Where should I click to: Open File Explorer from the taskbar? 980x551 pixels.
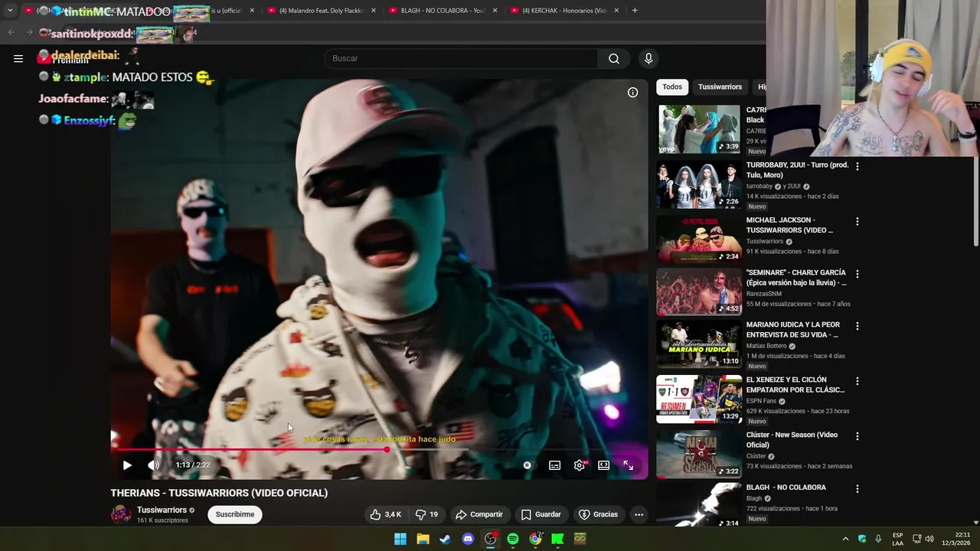(423, 539)
